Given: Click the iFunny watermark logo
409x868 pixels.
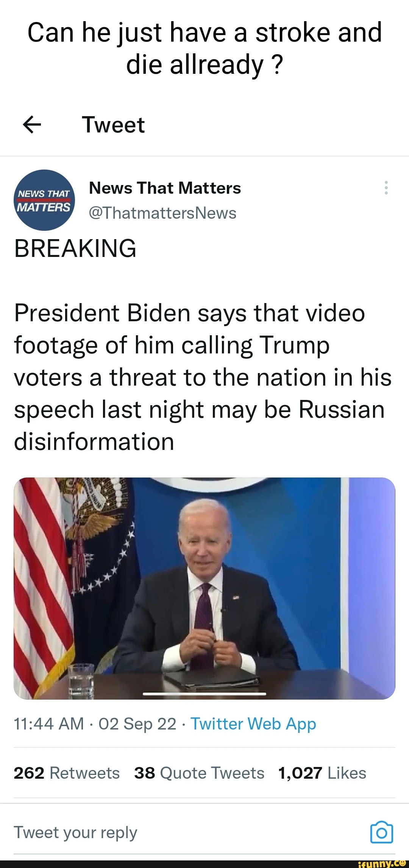Looking at the screenshot, I should click(381, 863).
